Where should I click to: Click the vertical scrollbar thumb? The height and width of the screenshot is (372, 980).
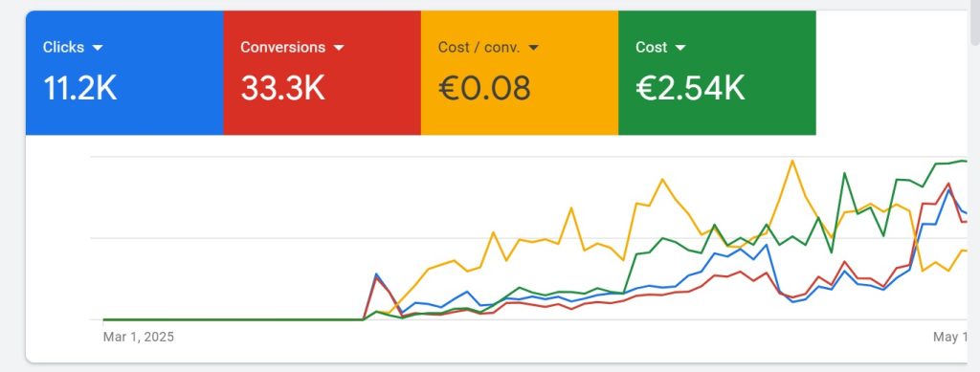974,22
